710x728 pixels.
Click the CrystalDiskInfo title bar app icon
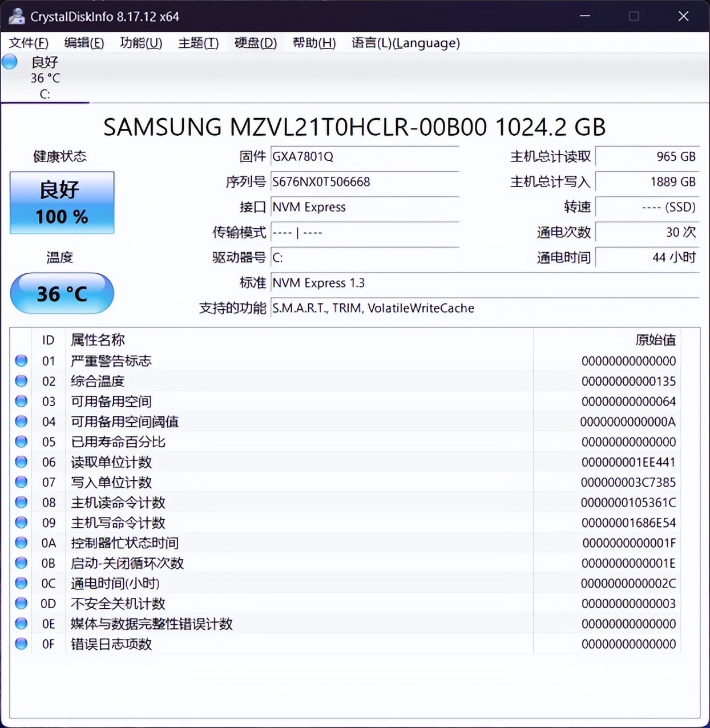click(x=17, y=16)
